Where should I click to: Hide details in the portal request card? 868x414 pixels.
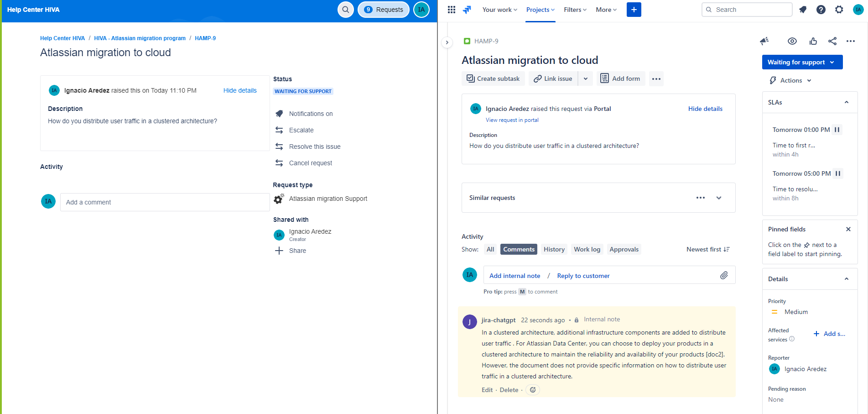coord(240,90)
